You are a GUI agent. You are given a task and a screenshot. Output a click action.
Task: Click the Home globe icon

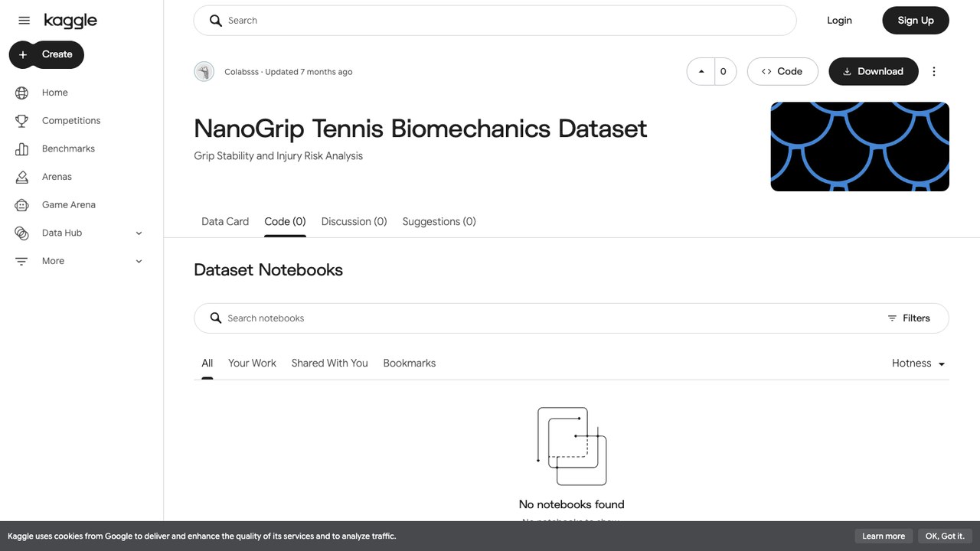pyautogui.click(x=21, y=93)
